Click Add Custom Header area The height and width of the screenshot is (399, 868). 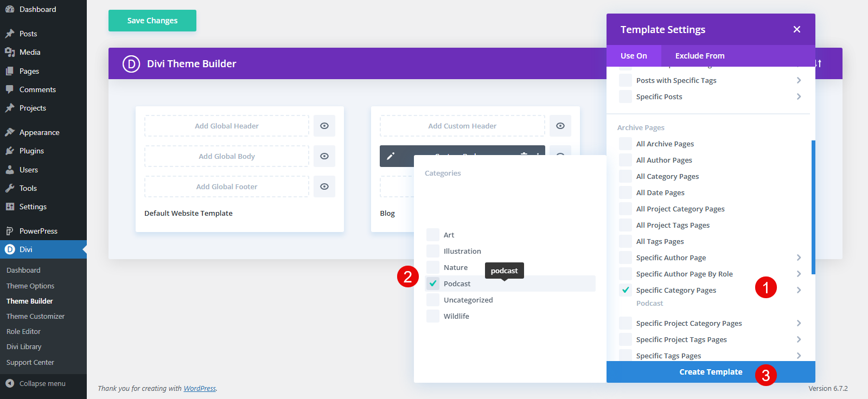click(x=462, y=126)
